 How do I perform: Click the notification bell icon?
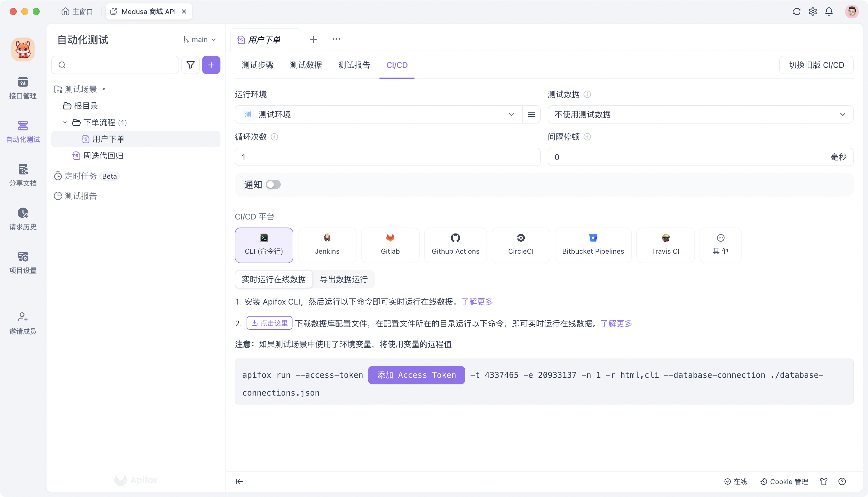(x=829, y=11)
